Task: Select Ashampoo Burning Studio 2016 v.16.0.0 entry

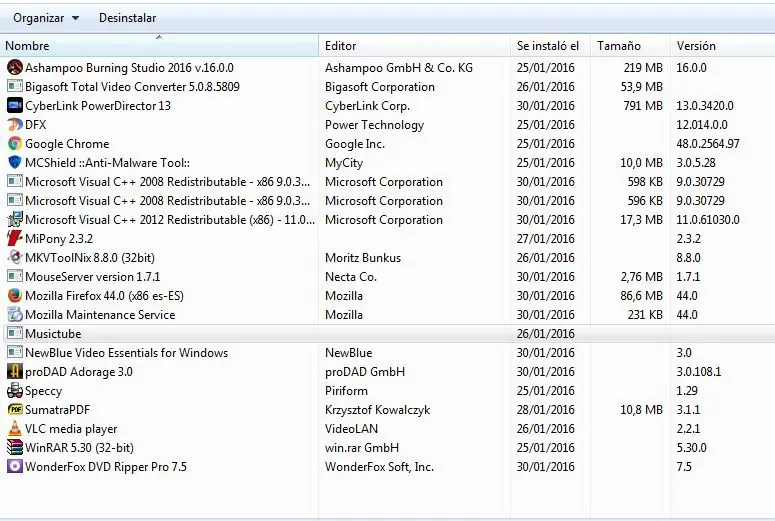Action: point(129,67)
